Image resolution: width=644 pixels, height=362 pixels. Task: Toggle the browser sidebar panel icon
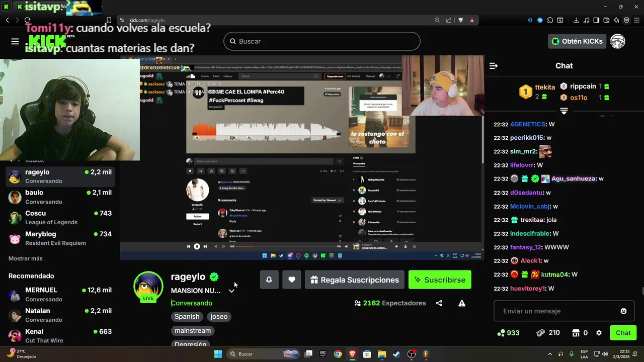click(596, 20)
